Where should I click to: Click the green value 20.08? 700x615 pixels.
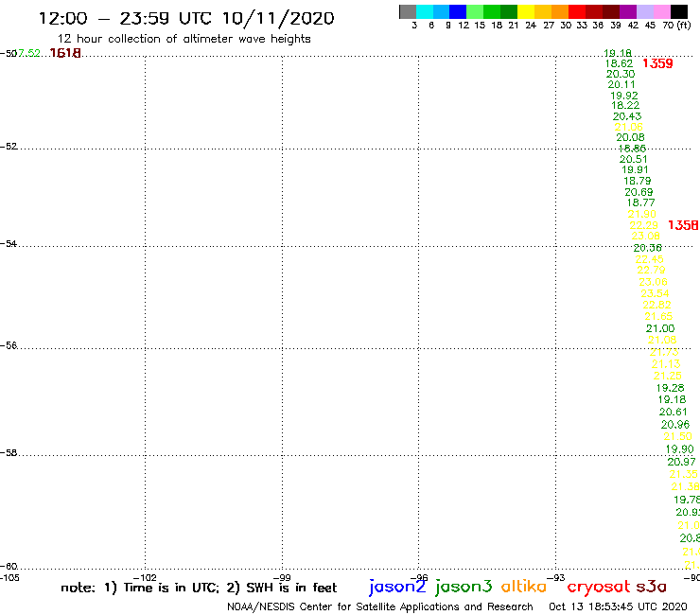(x=630, y=137)
